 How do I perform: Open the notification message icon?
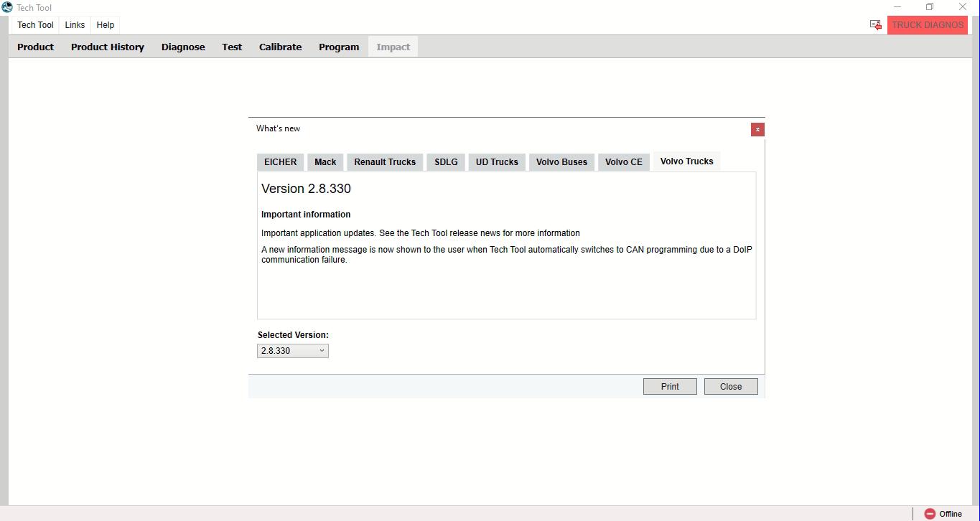[876, 25]
